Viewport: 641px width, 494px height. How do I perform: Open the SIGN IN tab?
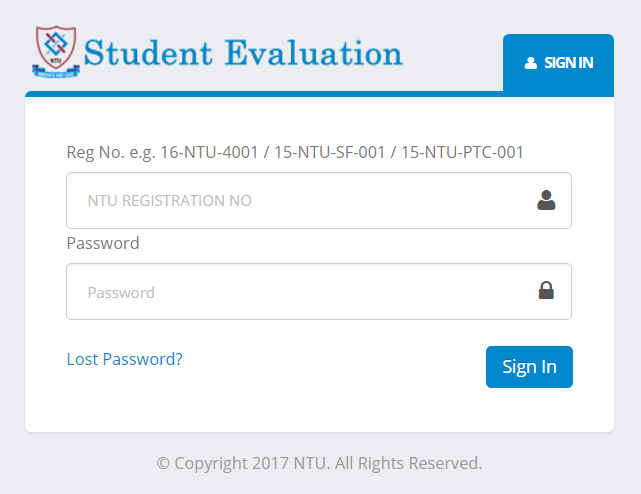tap(558, 63)
